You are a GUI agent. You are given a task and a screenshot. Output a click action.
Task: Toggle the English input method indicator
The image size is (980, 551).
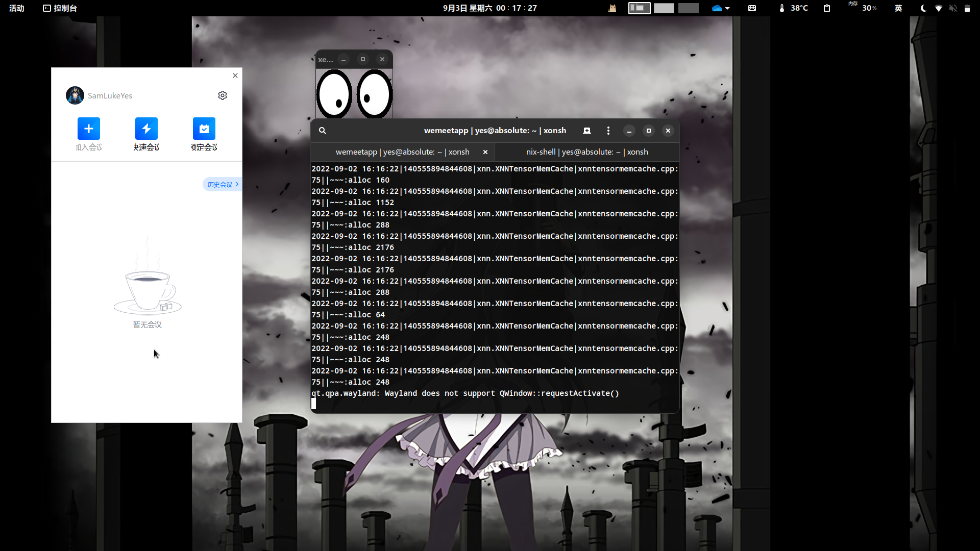coord(898,8)
